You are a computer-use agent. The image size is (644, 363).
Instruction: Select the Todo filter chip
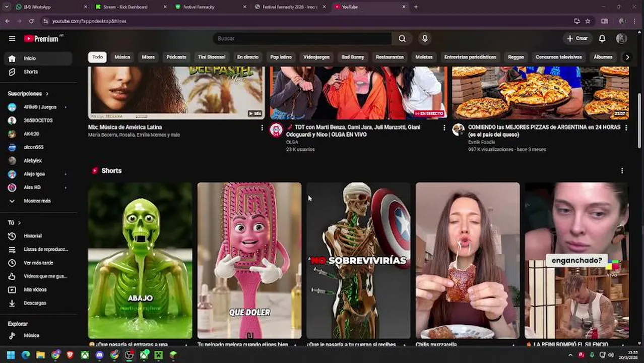[x=97, y=57]
